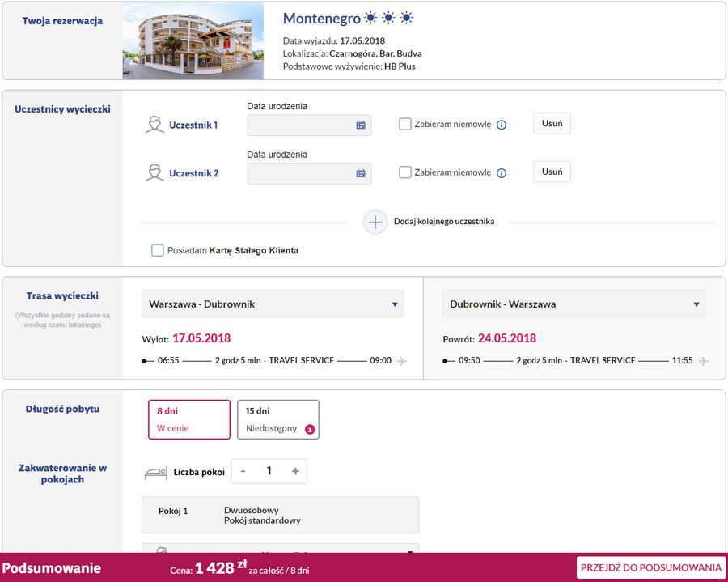Remove Uczestnik 1 with Usuń button

click(x=552, y=124)
